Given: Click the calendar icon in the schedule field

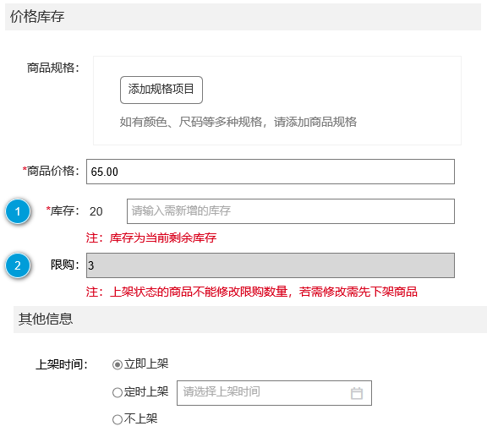Looking at the screenshot, I should [356, 393].
